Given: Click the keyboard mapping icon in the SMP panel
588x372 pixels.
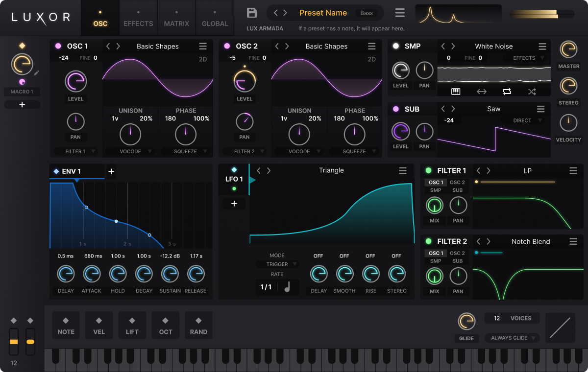Looking at the screenshot, I should click(x=456, y=91).
